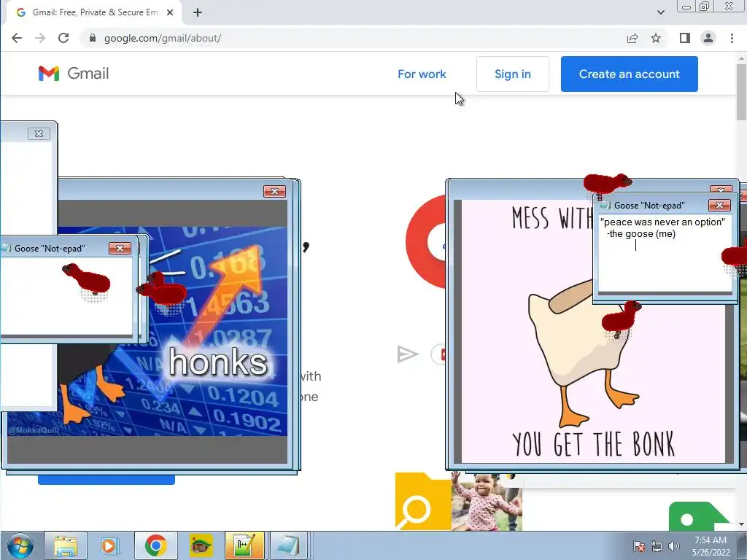Click inside the peace was never an option note
The image size is (747, 560).
tap(665, 253)
